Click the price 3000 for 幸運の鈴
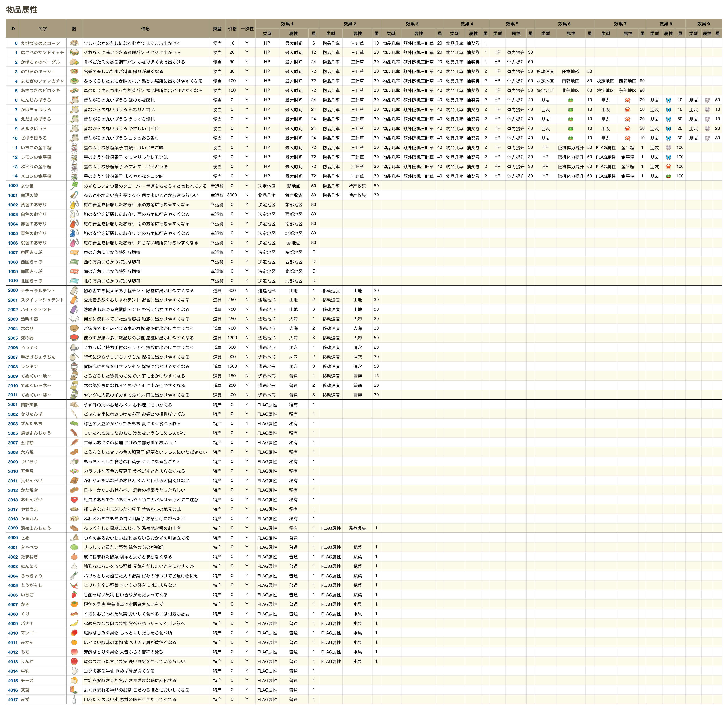Image resolution: width=728 pixels, height=710 pixels. click(232, 195)
